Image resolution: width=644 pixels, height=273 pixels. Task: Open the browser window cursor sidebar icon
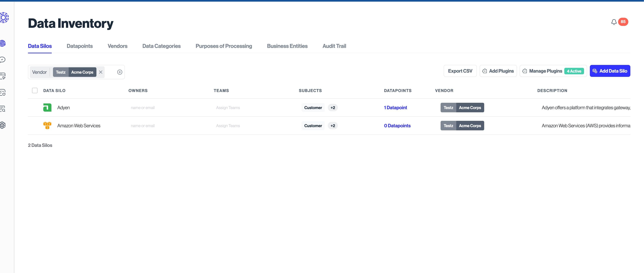(x=3, y=76)
